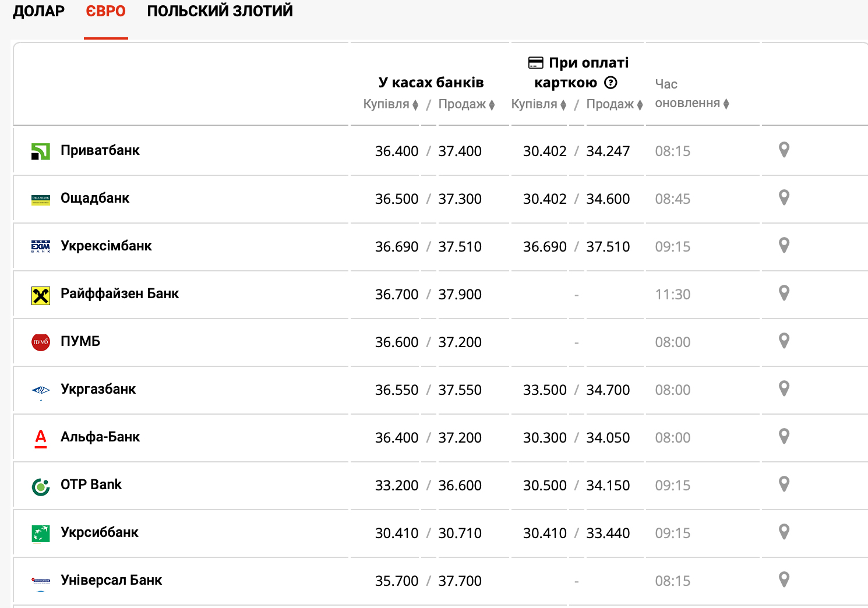868x608 pixels.
Task: Open location marker in Ощадбанк row
Action: click(x=784, y=198)
